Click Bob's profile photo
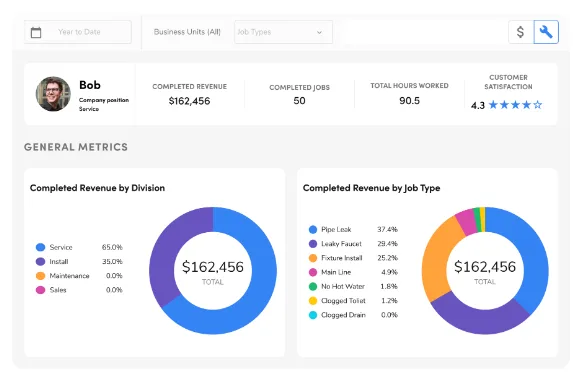 tap(53, 94)
